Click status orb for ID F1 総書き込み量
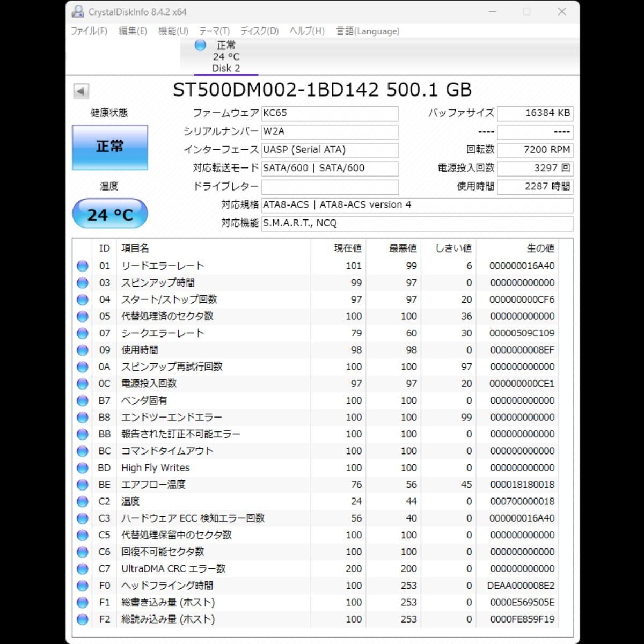 click(82, 602)
